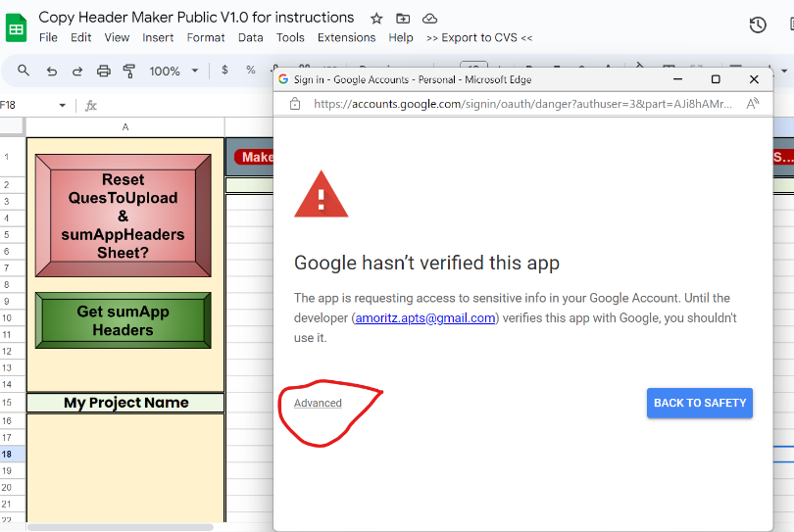Open the Edit menu
Viewport: 794px width, 532px height.
(81, 37)
